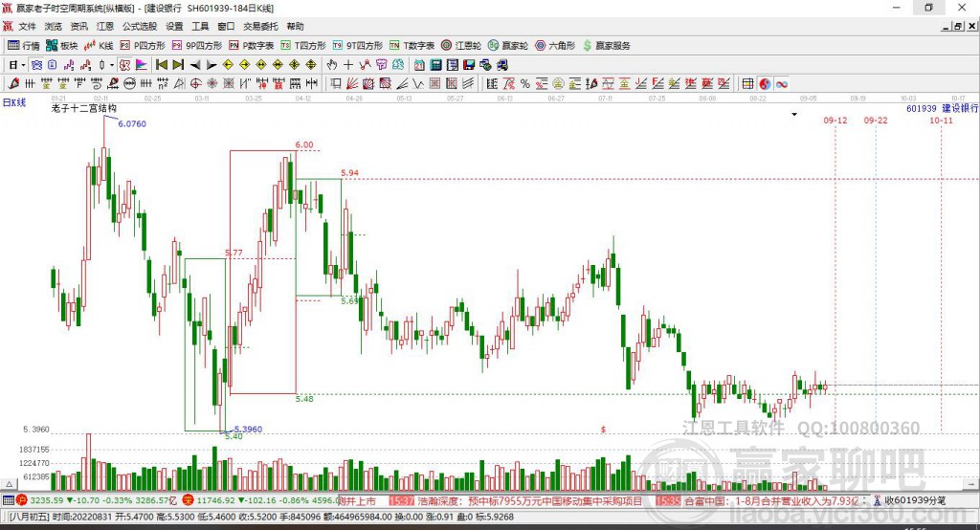Open the calculator icon
The image size is (980, 530).
[x=435, y=65]
